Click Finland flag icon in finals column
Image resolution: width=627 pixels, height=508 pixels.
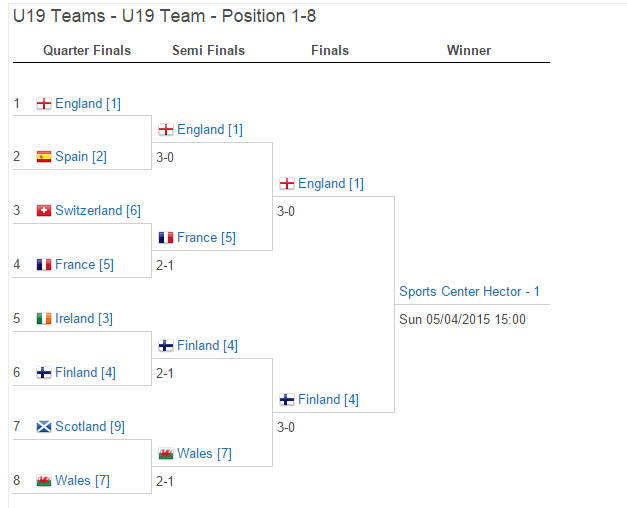click(x=287, y=400)
